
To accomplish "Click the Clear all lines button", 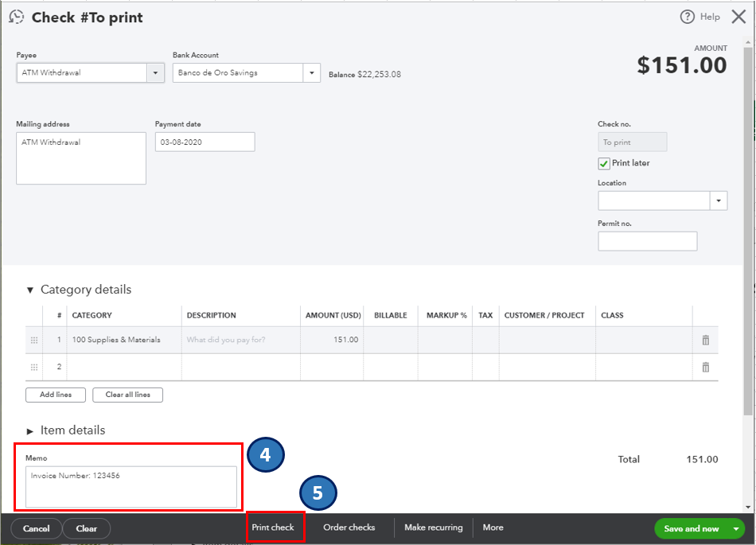I will (x=127, y=395).
